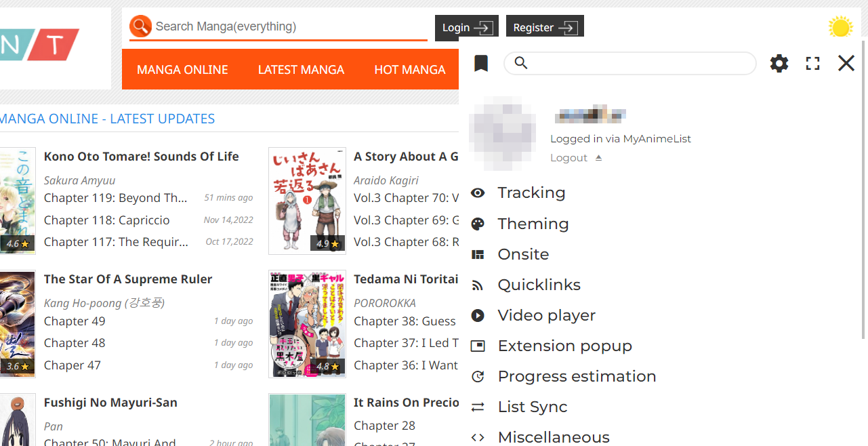Click the Progress estimation clock icon
Image resolution: width=868 pixels, height=446 pixels.
coord(478,376)
